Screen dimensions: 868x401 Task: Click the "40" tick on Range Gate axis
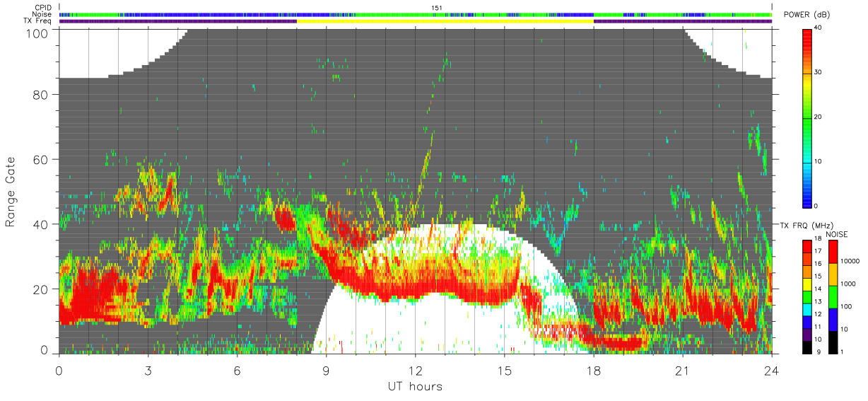tap(40, 224)
